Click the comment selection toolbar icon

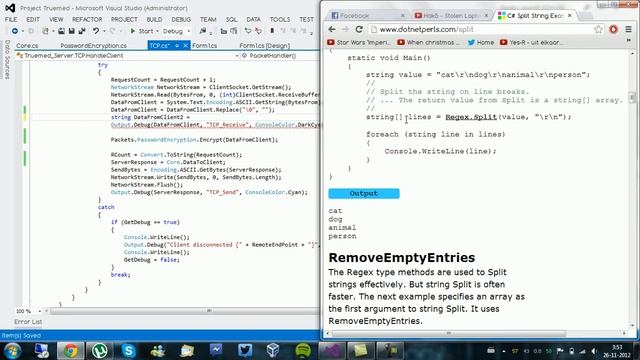pos(224,31)
